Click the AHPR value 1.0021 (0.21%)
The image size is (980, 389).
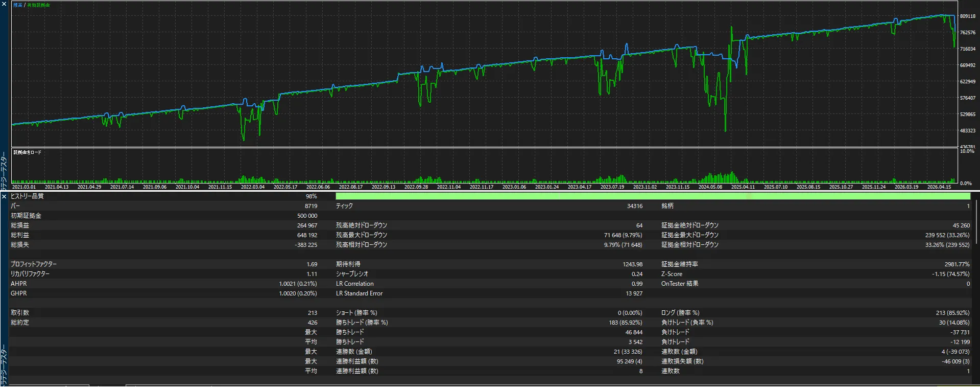298,284
